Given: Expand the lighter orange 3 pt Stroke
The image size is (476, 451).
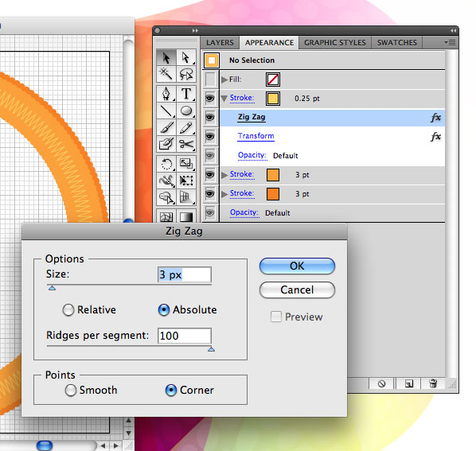Looking at the screenshot, I should [224, 175].
